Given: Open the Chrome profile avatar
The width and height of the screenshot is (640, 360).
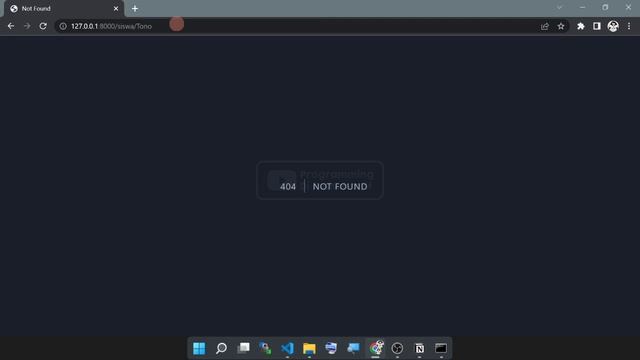Looking at the screenshot, I should (x=613, y=26).
